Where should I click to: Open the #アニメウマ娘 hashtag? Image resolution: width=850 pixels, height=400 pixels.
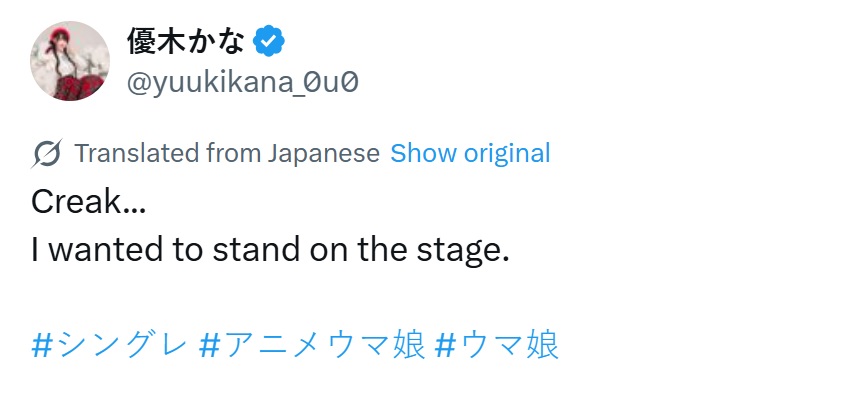tap(312, 344)
